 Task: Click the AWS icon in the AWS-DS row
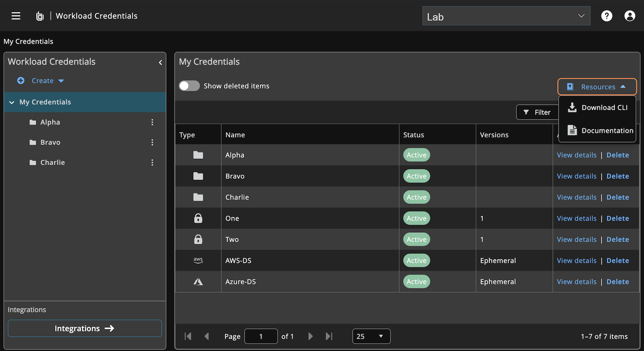[198, 260]
